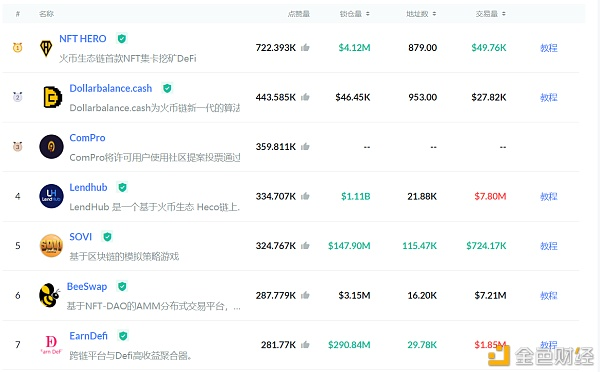Click SOVI verified shield badge
Screen dimensions: 600x372
108,237
